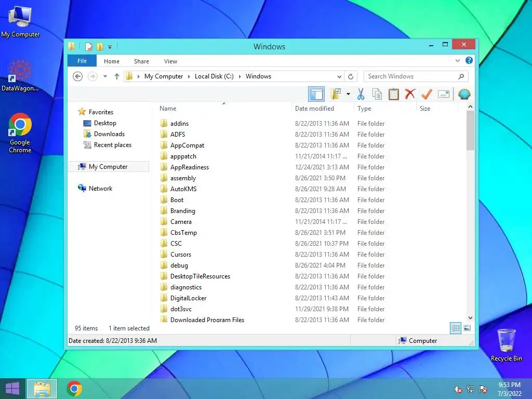
Task: Select the Recycle Bin desktop icon
Action: 506,345
